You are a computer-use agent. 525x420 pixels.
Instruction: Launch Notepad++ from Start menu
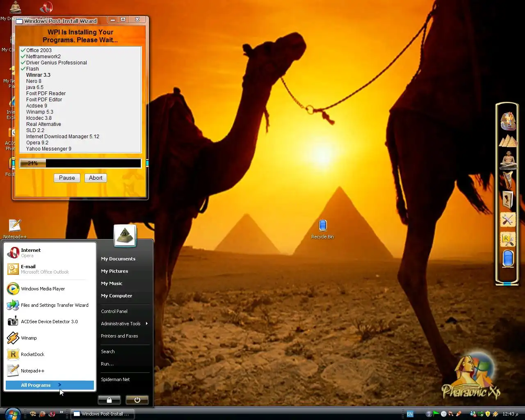[50, 371]
